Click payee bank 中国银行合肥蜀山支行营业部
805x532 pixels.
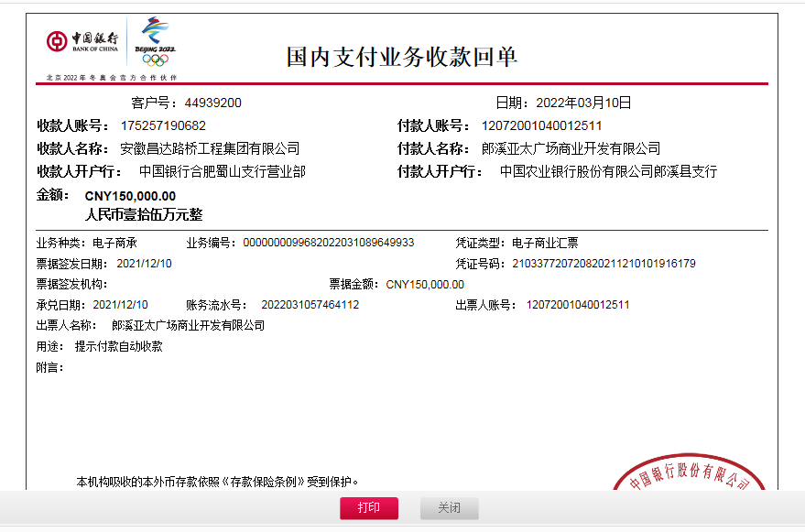[x=222, y=171]
